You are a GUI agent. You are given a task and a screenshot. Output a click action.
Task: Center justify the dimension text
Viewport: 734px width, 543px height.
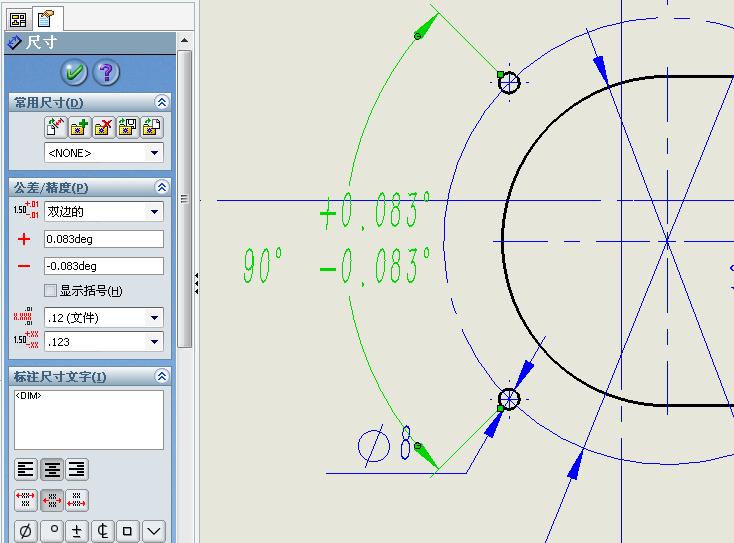(x=51, y=470)
